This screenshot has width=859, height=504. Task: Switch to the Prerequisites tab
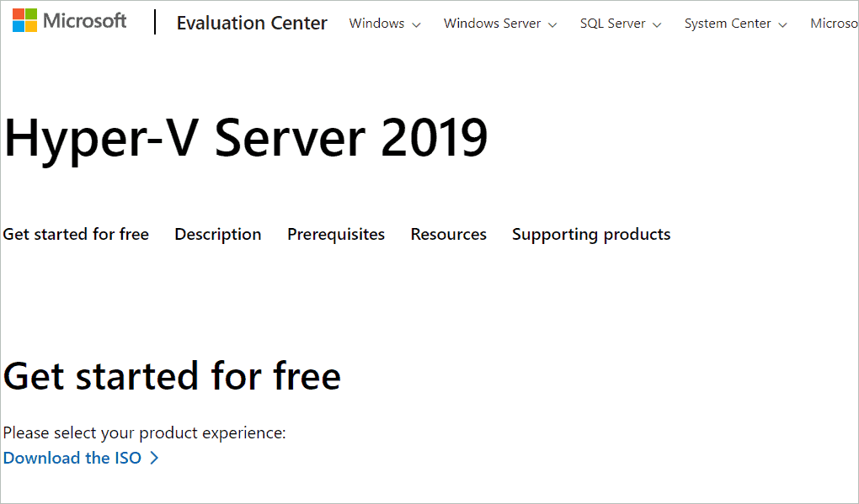coord(336,234)
